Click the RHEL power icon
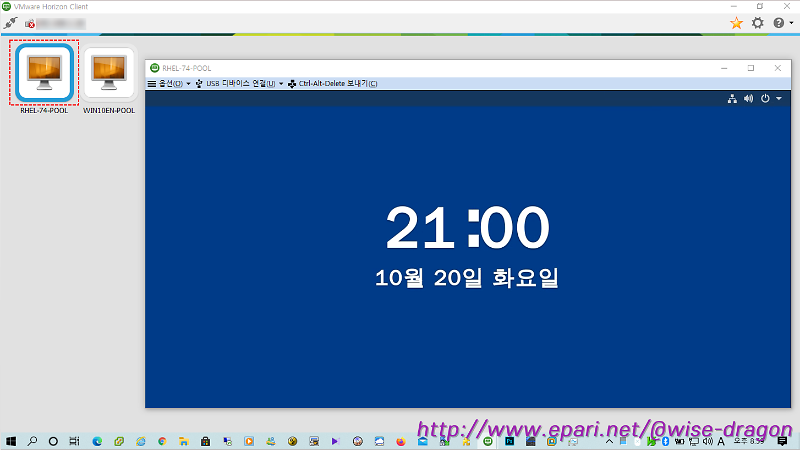This screenshot has width=800, height=450. point(765,99)
